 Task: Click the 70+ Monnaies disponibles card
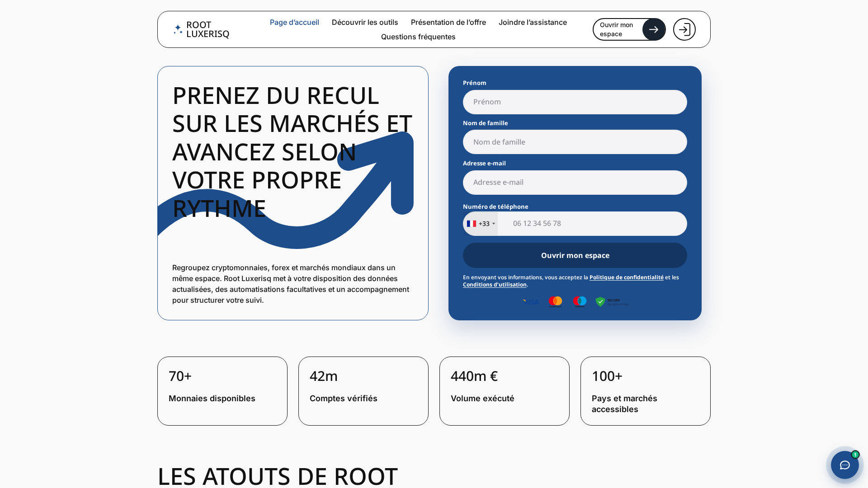[222, 391]
